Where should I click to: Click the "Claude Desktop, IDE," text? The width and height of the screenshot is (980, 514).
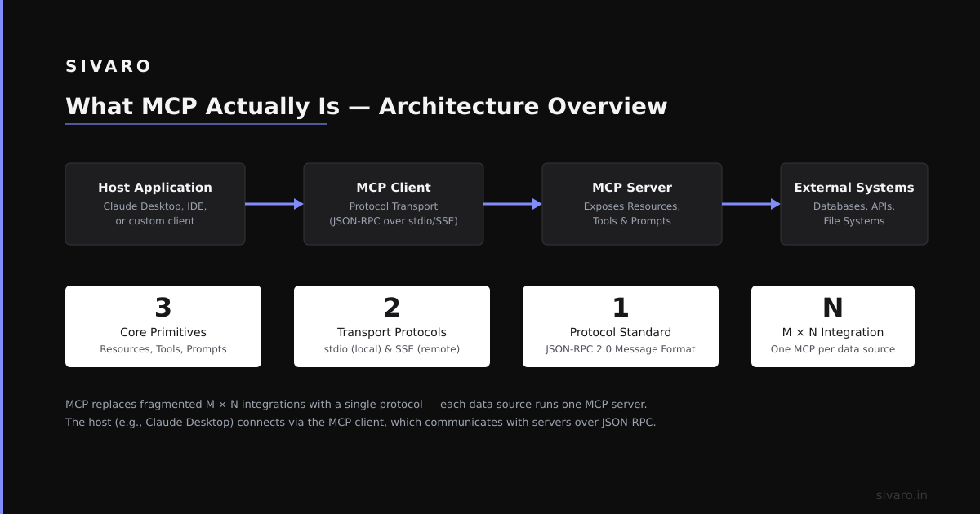pos(155,206)
